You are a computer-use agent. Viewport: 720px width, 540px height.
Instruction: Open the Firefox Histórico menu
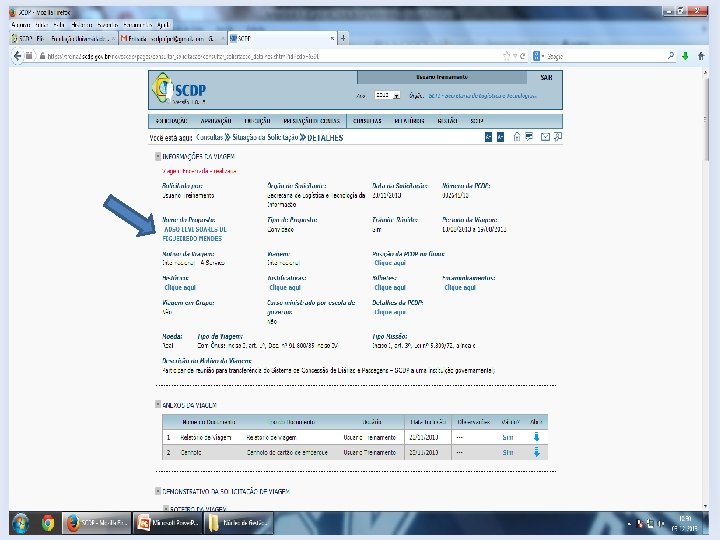click(82, 25)
